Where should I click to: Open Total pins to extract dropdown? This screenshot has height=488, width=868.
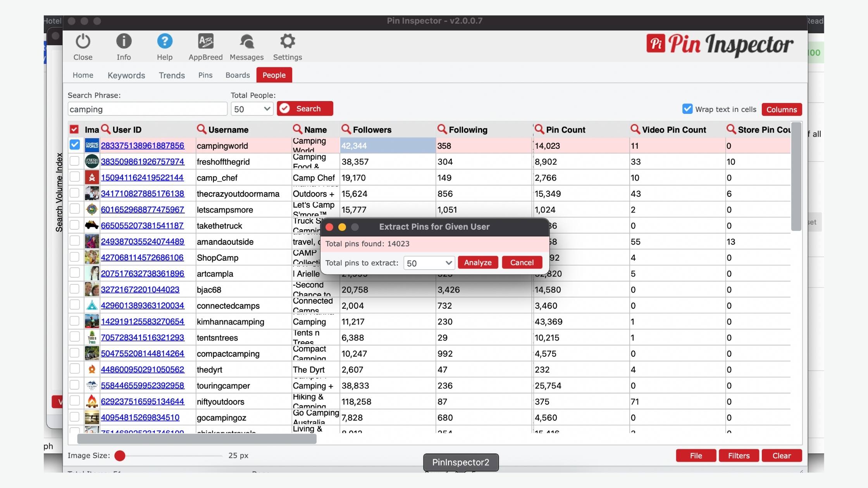point(429,263)
